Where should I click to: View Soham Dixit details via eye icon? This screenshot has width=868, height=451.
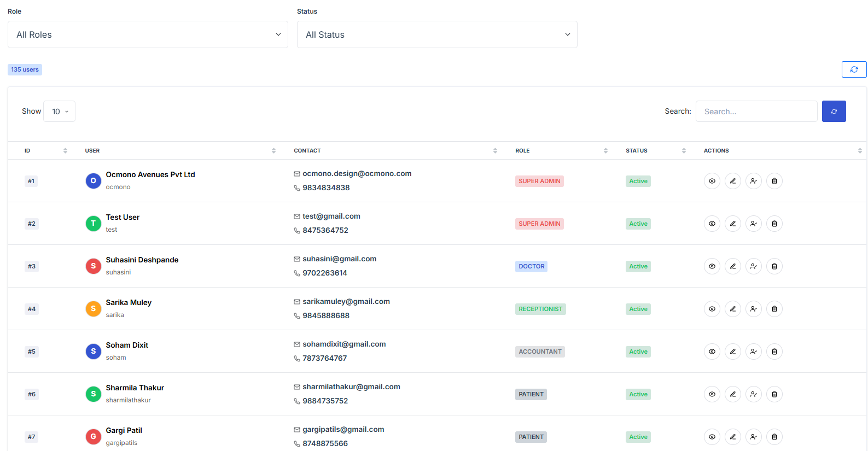(x=712, y=352)
